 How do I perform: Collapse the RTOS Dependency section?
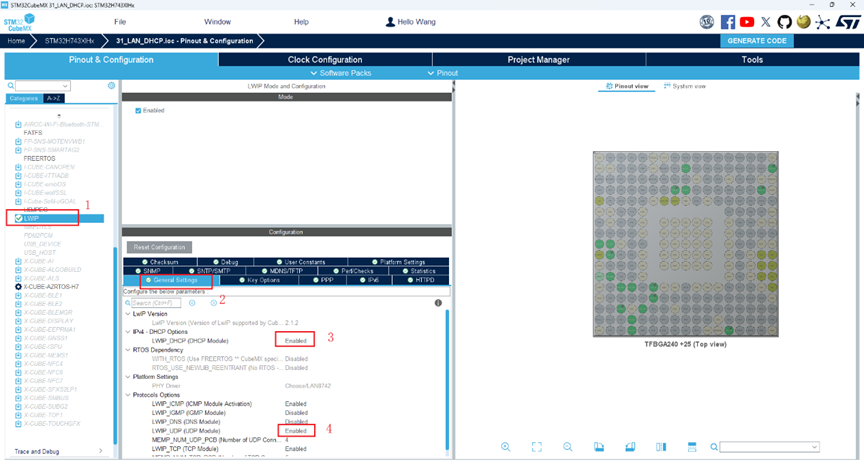pyautogui.click(x=128, y=350)
